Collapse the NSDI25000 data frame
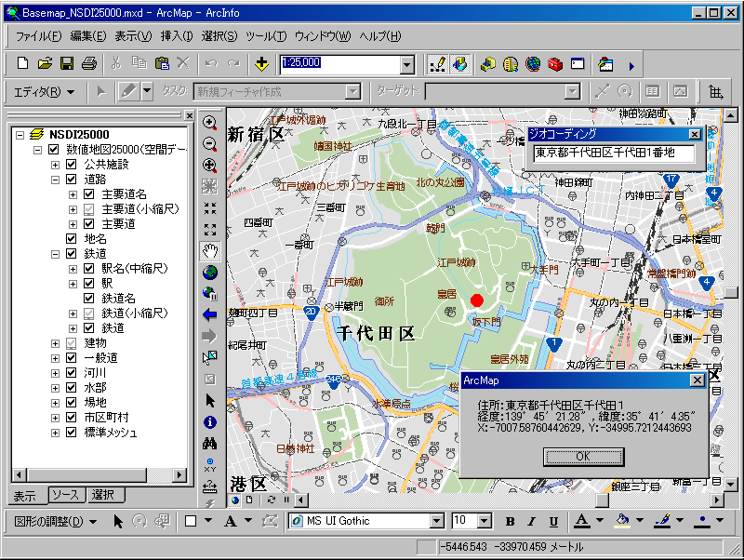The width and height of the screenshot is (744, 560). pos(20,135)
